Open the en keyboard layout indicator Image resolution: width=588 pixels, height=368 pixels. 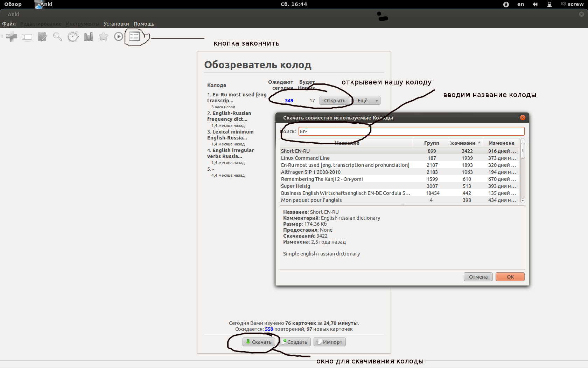pos(521,4)
